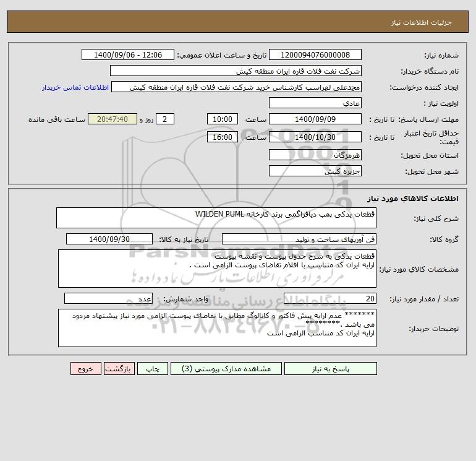Click the شهر محل تحویل label
476x461 pixels.
tap(431, 171)
